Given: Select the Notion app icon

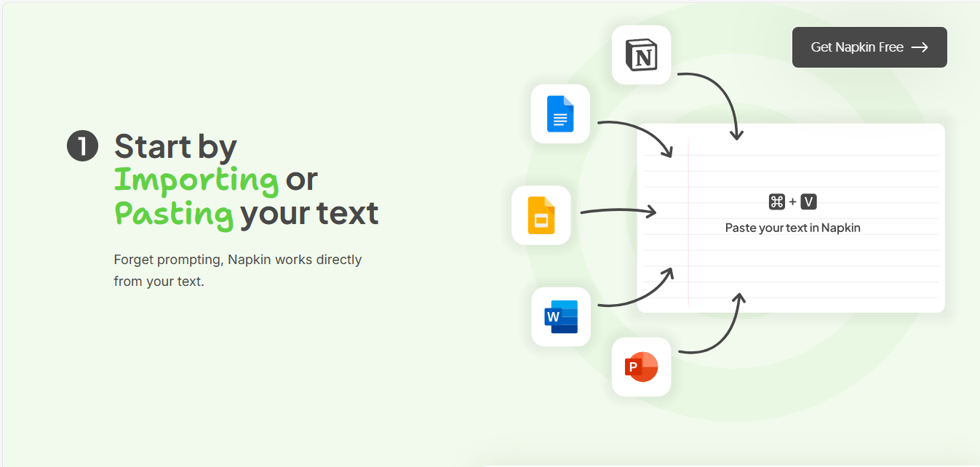Looking at the screenshot, I should [x=641, y=55].
